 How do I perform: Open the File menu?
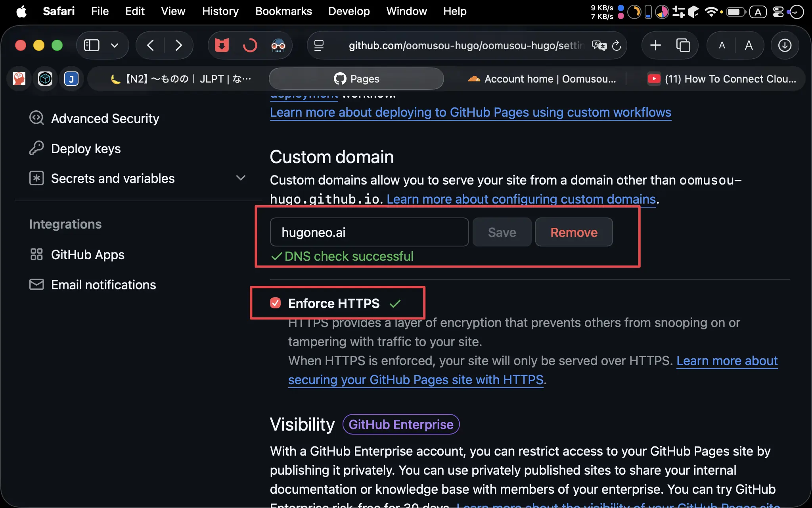pyautogui.click(x=100, y=11)
